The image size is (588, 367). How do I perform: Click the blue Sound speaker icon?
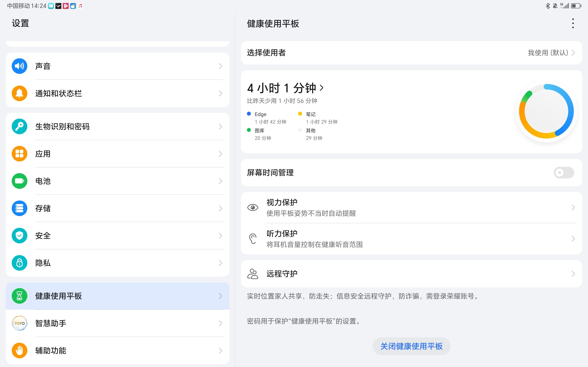(20, 66)
